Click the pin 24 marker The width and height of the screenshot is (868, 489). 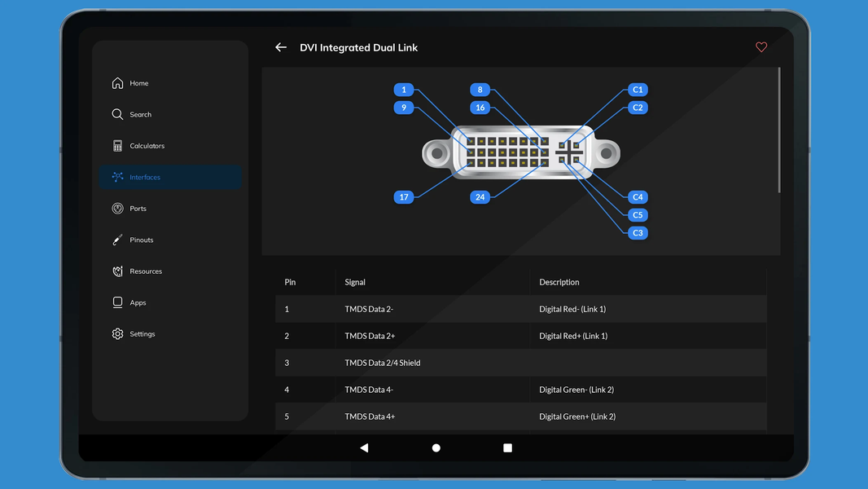(x=480, y=196)
